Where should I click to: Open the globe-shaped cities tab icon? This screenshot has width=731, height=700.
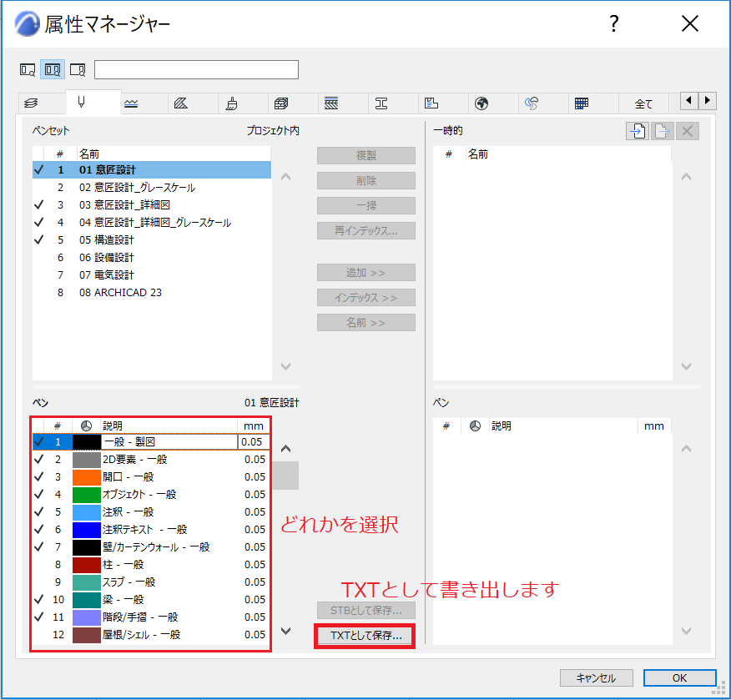point(481,103)
